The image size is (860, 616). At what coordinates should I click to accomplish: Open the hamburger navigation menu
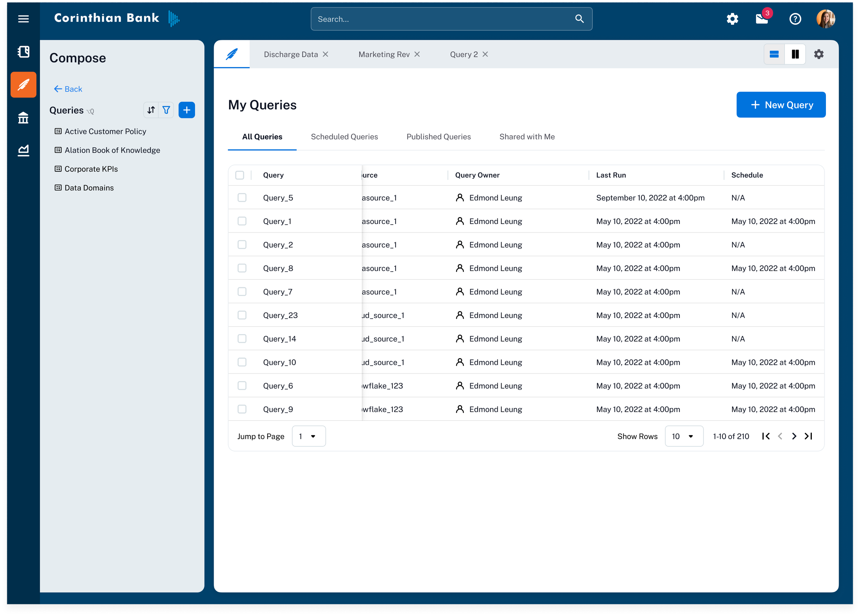coord(23,19)
